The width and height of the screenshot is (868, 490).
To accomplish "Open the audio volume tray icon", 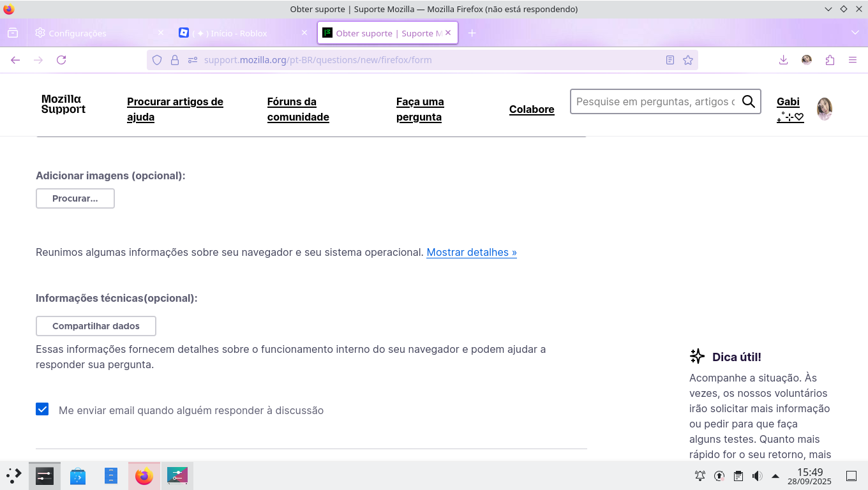I will 758,476.
